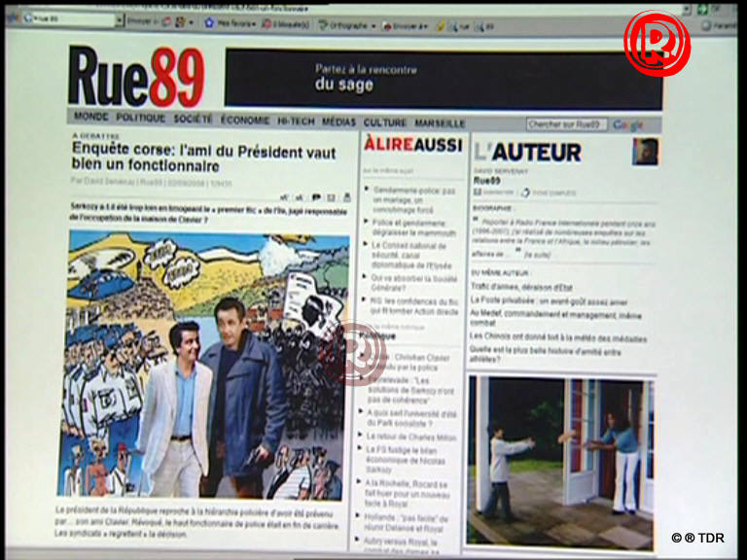Click the envelope icon under the article title

331,197
